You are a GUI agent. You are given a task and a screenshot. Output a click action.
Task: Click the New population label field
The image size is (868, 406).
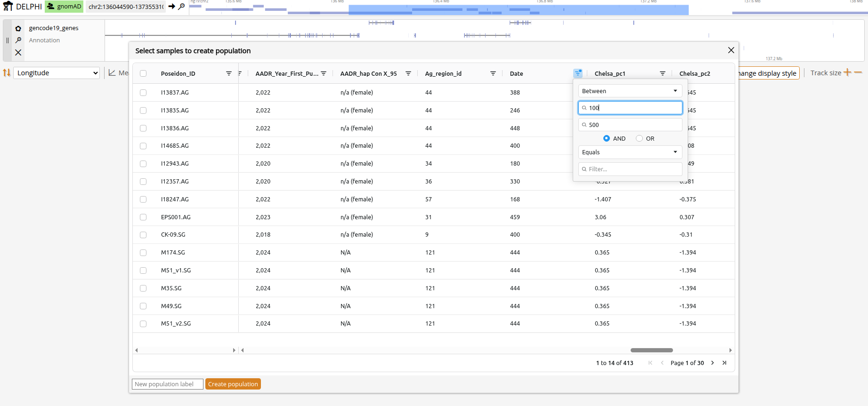167,384
